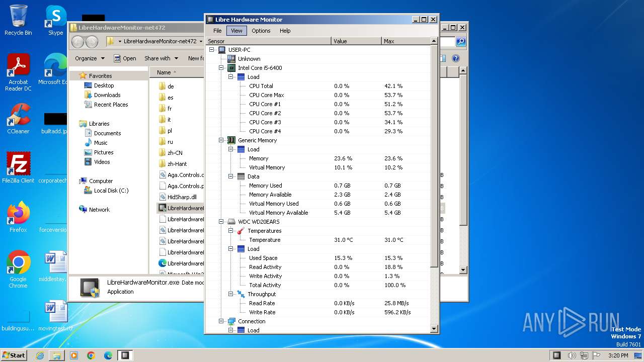Click the Generic Memory RAM icon

tap(231, 140)
